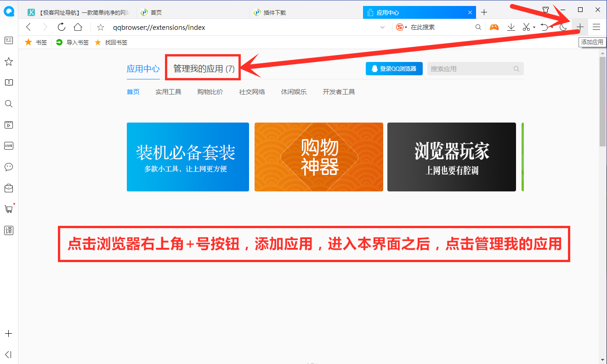This screenshot has height=364, width=607.
Task: Open the downloads icon
Action: point(511,27)
